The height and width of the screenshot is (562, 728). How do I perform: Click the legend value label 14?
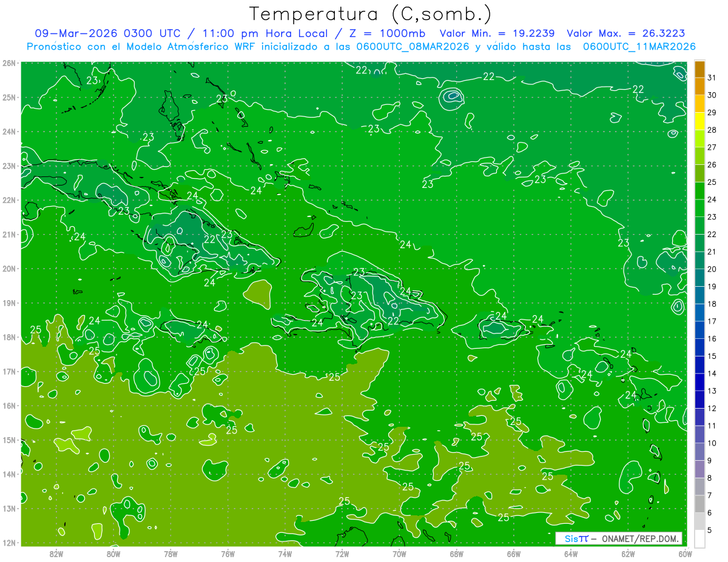[x=712, y=373]
